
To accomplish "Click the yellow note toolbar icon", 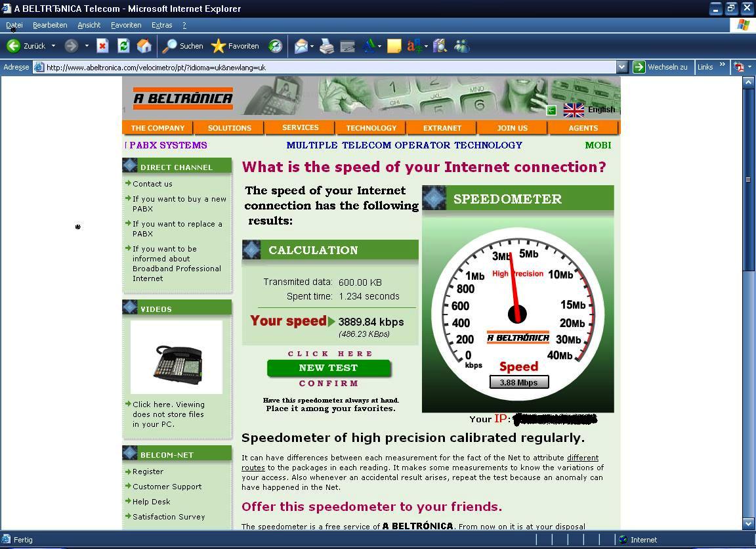I will (x=394, y=46).
